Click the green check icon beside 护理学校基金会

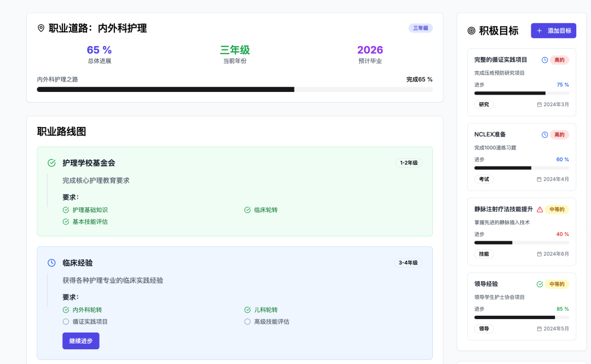point(51,163)
